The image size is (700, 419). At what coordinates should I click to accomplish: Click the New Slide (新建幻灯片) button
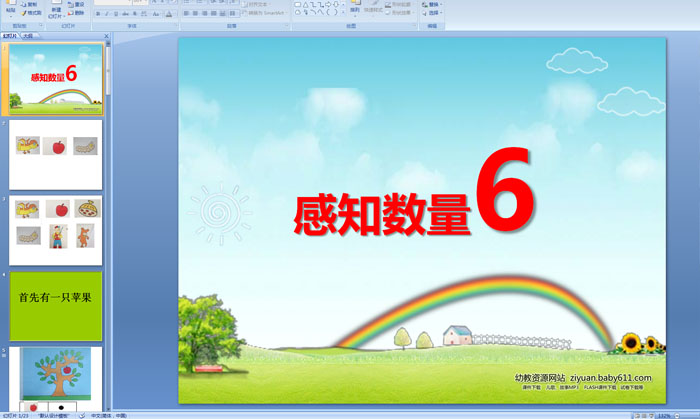(56, 10)
